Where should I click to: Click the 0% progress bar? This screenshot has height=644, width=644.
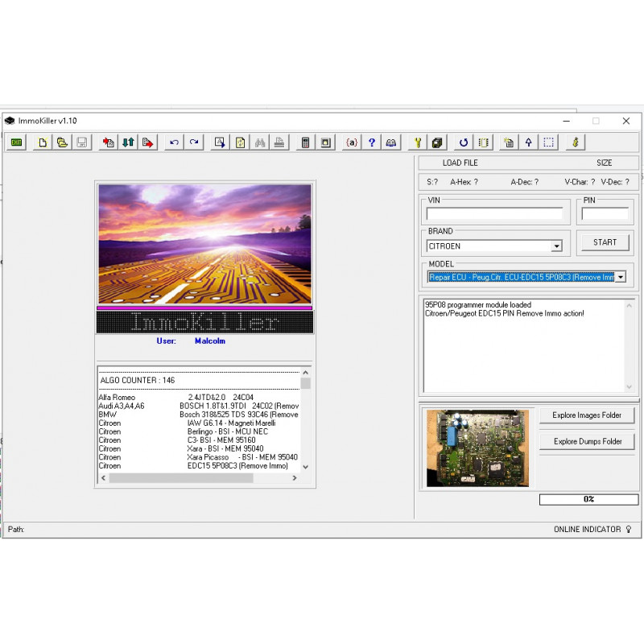pos(588,499)
